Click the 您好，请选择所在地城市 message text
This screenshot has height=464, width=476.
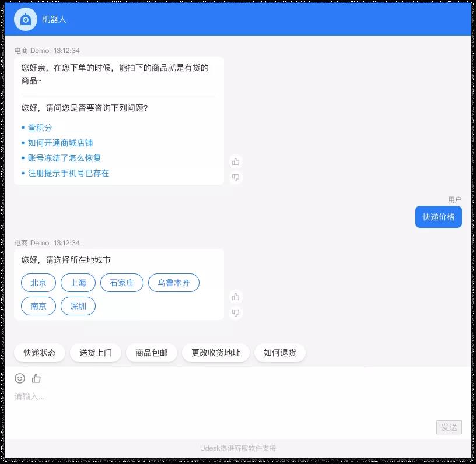point(66,260)
